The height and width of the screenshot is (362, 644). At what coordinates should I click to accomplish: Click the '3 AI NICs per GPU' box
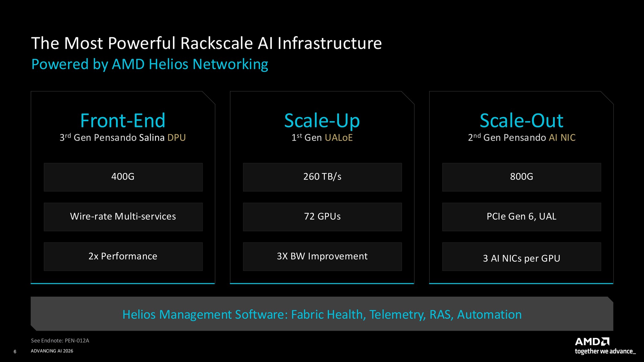522,256
